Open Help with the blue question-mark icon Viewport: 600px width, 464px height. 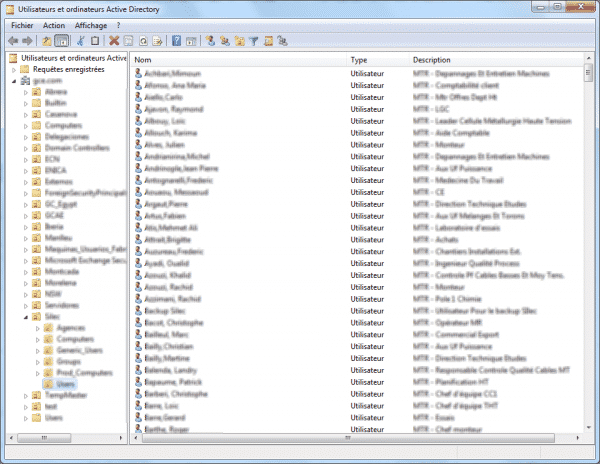point(176,41)
